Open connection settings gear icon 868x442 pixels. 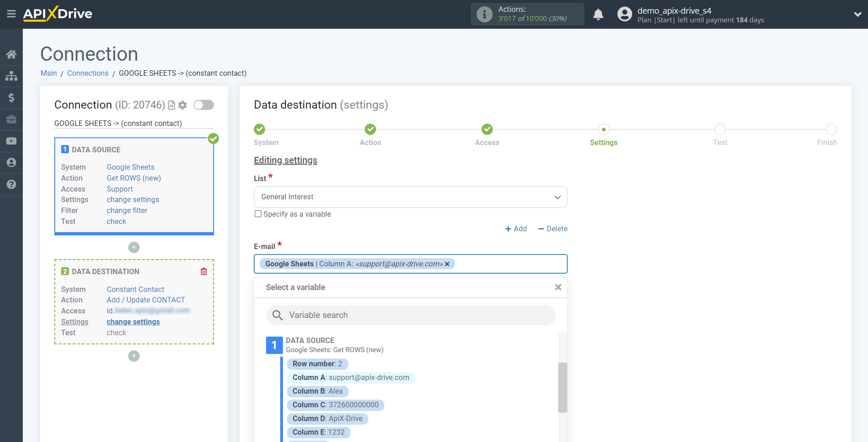click(183, 105)
